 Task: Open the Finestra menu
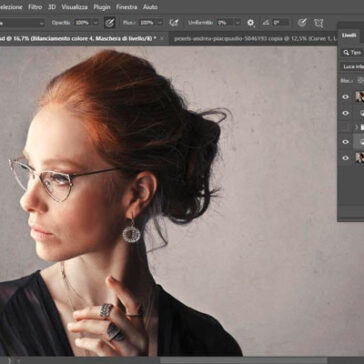[x=126, y=7]
